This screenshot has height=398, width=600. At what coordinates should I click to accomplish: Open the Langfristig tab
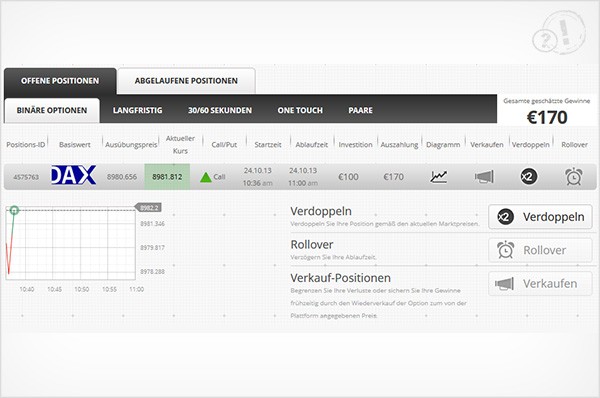[x=137, y=111]
